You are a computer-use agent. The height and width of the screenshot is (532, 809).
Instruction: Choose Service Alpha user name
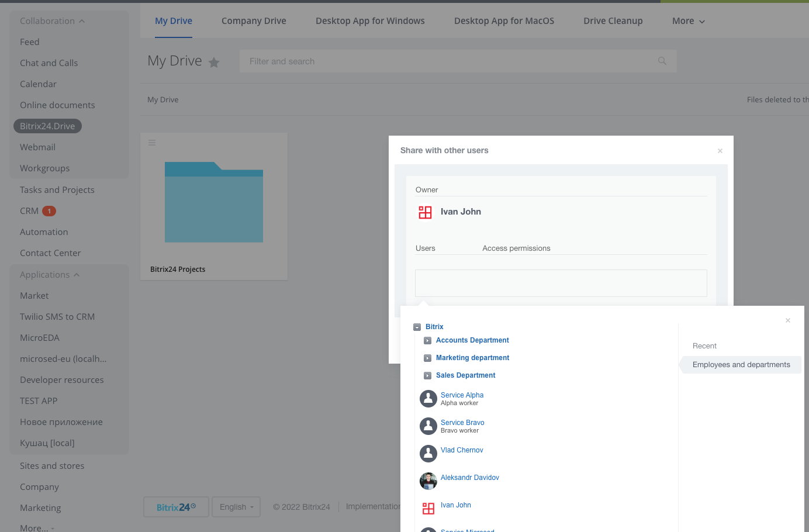click(462, 395)
